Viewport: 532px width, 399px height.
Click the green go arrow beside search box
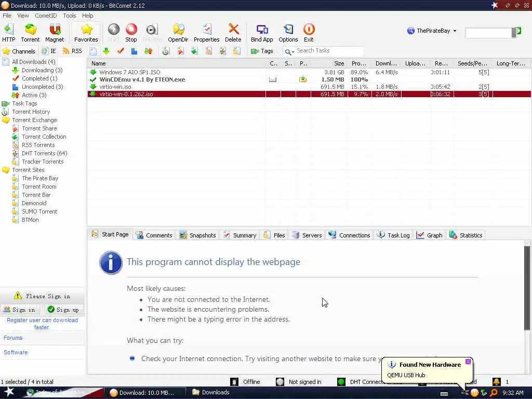click(x=518, y=32)
